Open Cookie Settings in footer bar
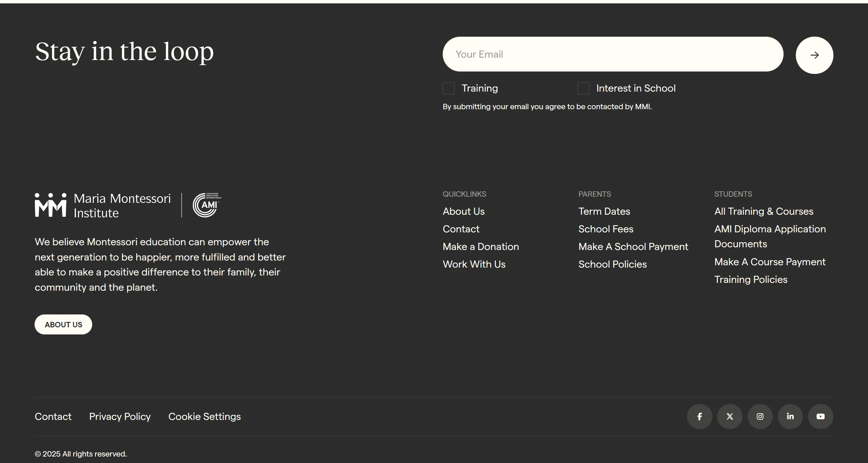Viewport: 868px width, 463px height. coord(204,417)
